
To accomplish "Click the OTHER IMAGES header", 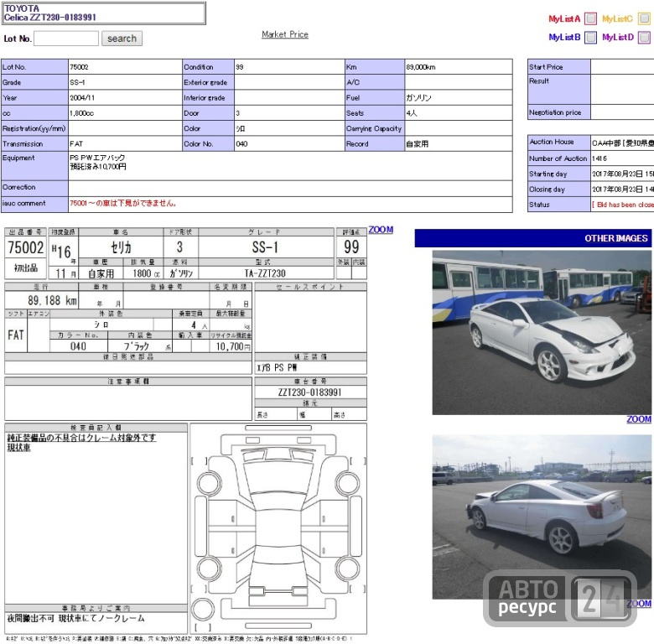I will [x=532, y=238].
